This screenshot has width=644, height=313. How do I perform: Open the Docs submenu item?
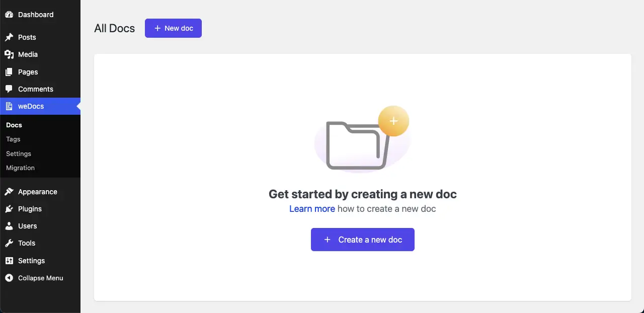click(14, 125)
